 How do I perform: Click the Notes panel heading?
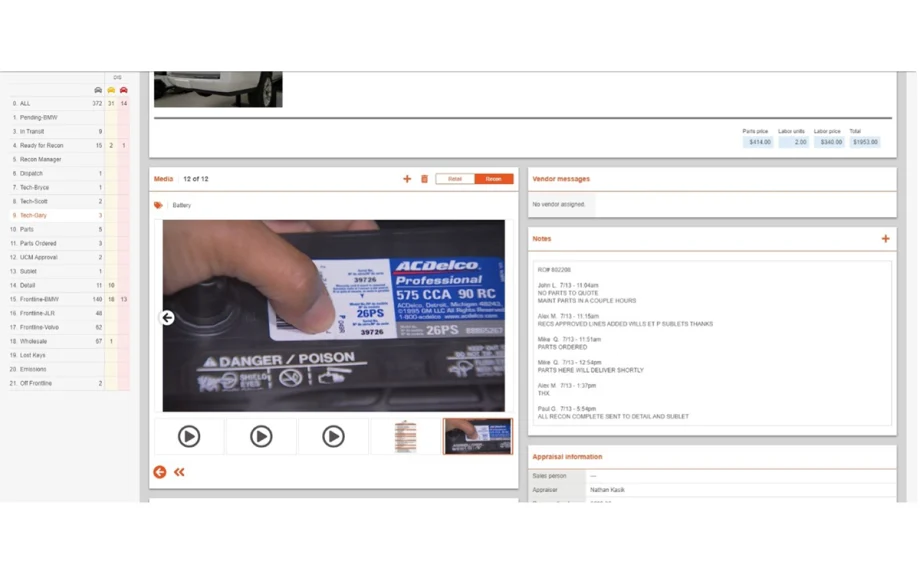542,239
